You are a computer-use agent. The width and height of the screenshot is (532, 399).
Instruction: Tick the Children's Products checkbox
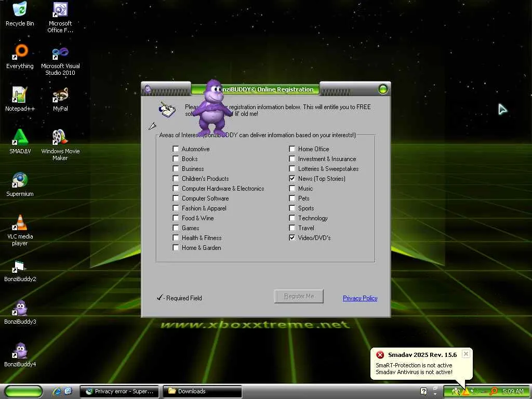click(x=176, y=178)
